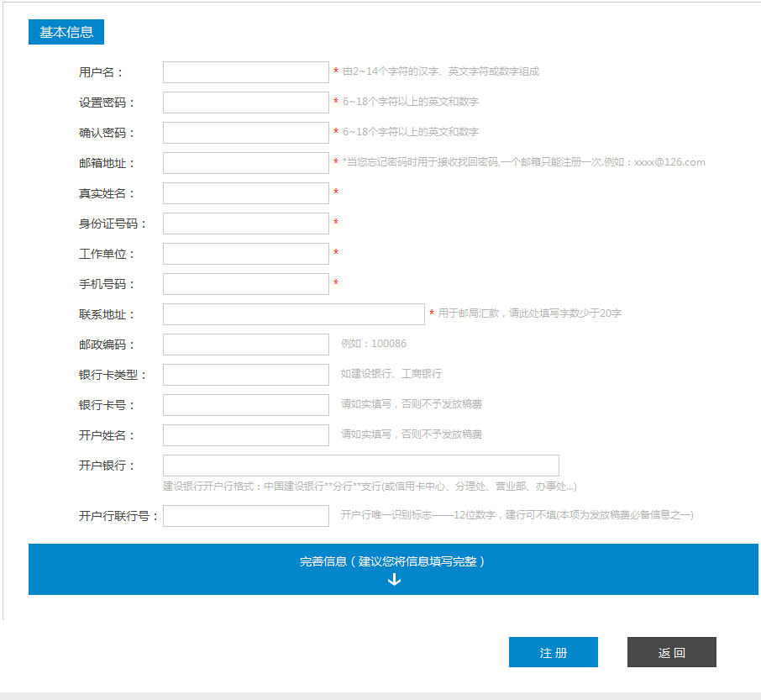Click the 身份证号码 label

point(112,224)
